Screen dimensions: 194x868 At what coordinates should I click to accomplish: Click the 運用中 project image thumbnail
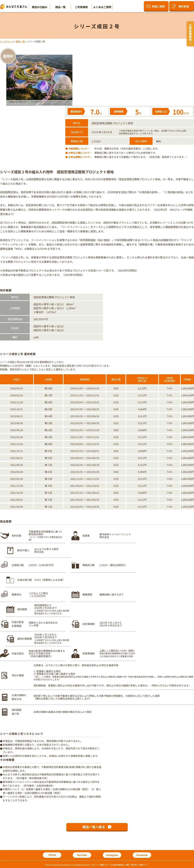39,80
